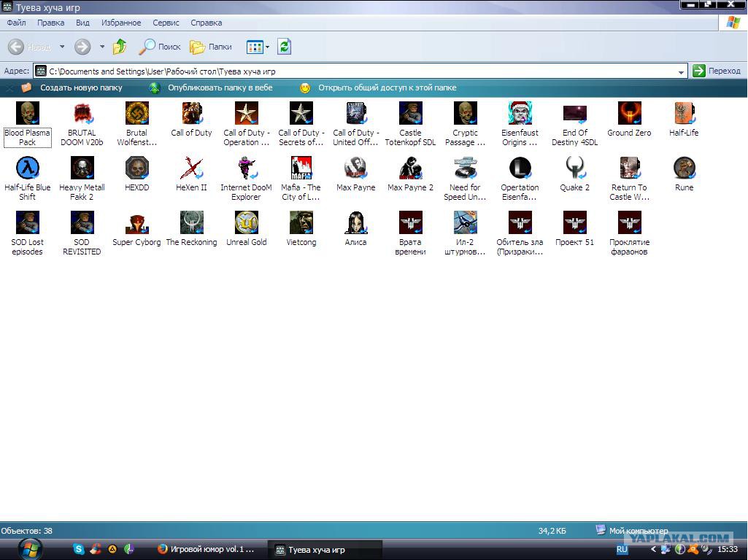Select the Rune shortcut icon

coord(684,168)
